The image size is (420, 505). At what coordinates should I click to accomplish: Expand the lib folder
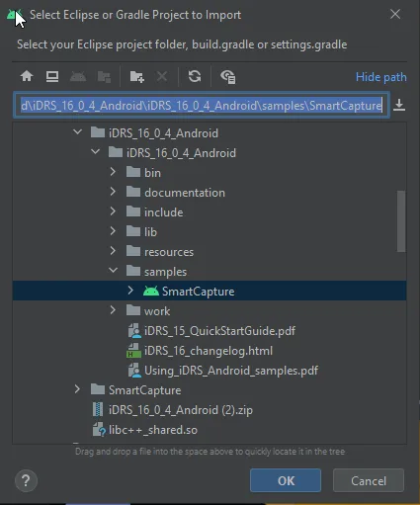click(x=113, y=231)
